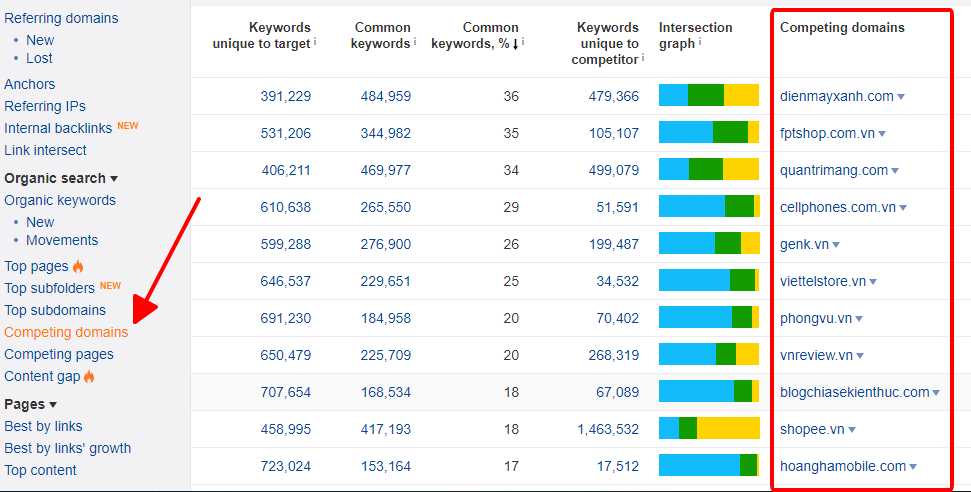Open the Anchors report
The image size is (971, 492).
(30, 84)
